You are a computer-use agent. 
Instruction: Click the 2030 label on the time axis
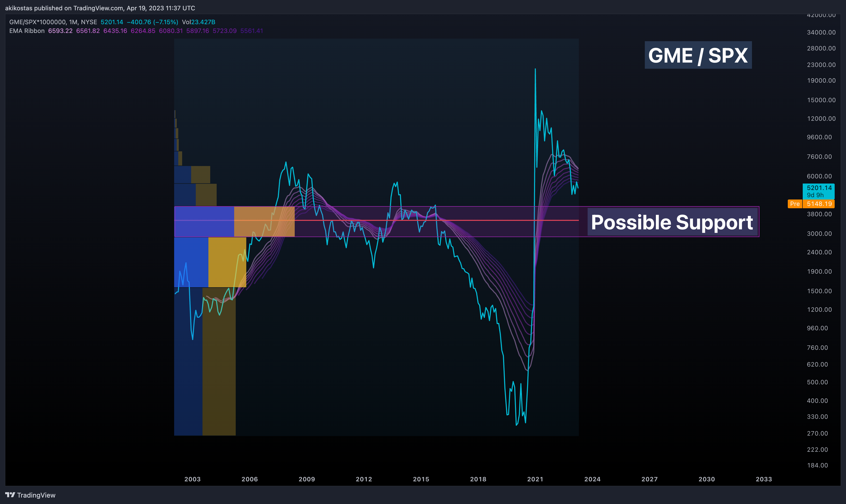click(x=706, y=479)
